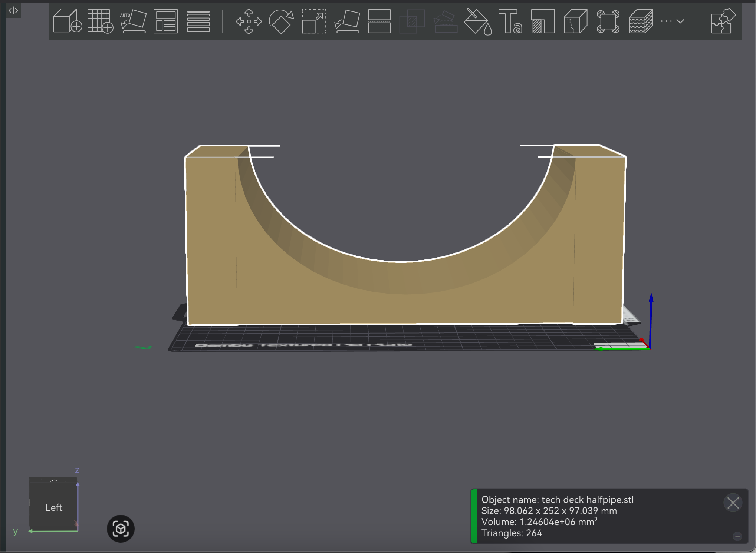Viewport: 756px width, 553px height.
Task: Select the Scale tool
Action: click(314, 21)
